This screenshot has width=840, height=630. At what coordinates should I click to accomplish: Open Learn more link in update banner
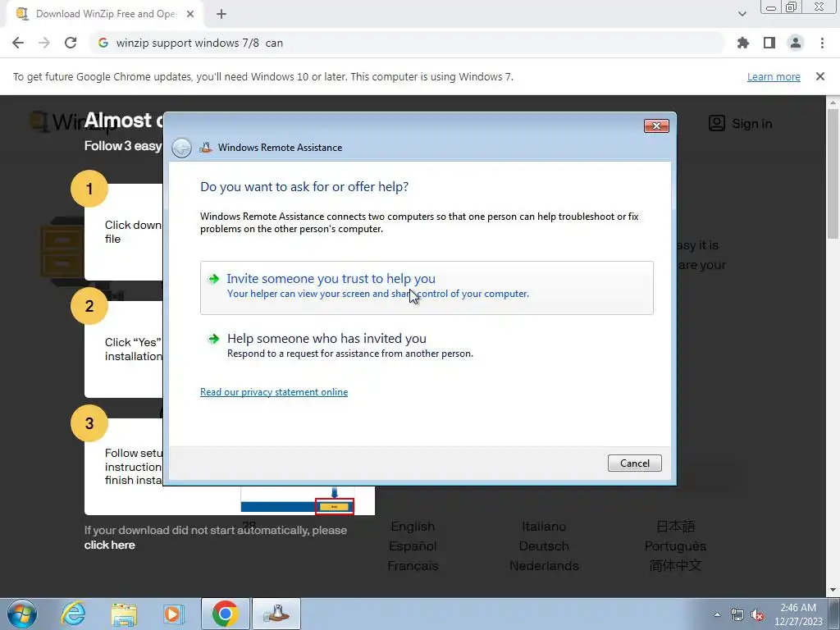click(774, 76)
